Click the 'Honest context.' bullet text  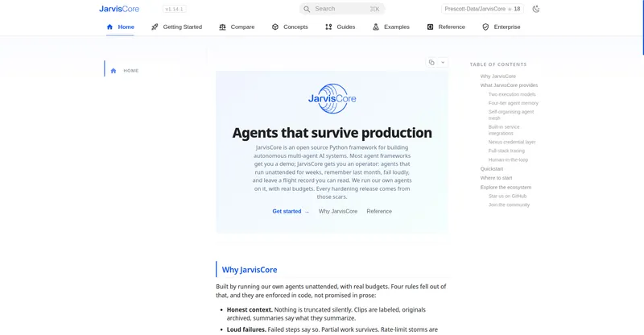point(250,309)
